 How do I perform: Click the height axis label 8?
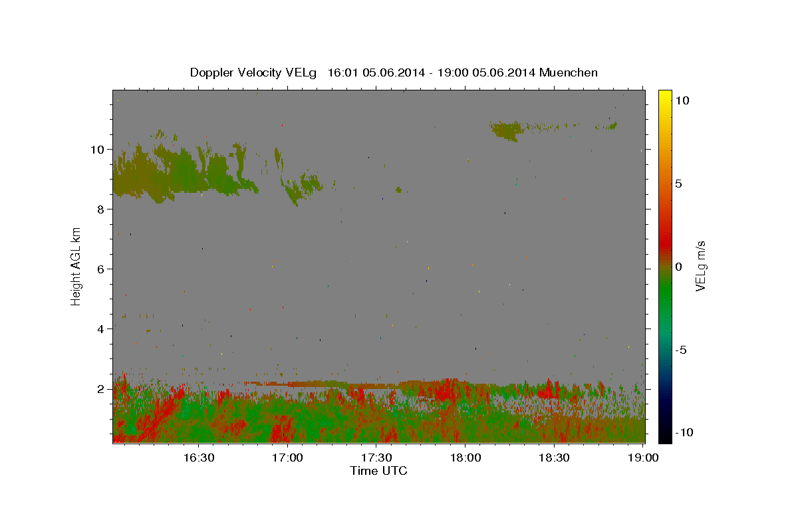[100, 209]
